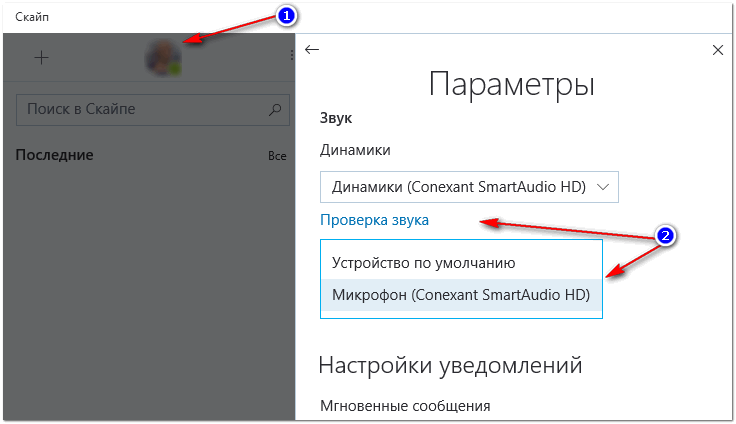Click the Мгновенные сообщения label
The image size is (736, 424).
point(405,406)
